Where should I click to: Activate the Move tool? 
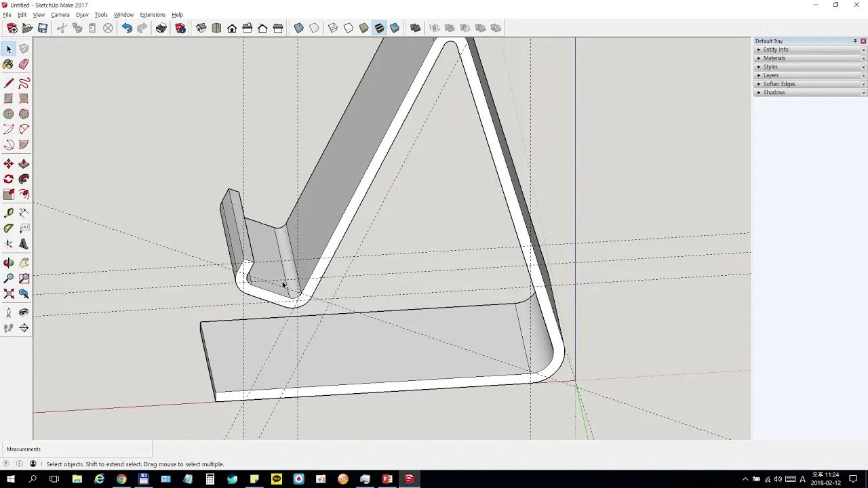coord(8,164)
